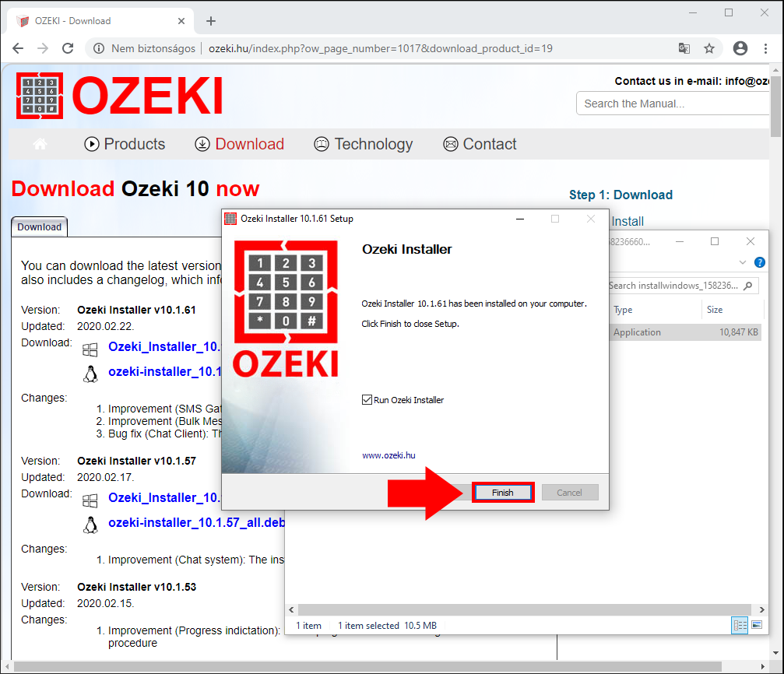Click Finish in the Ozeki setup dialog
The image size is (784, 674).
point(502,493)
